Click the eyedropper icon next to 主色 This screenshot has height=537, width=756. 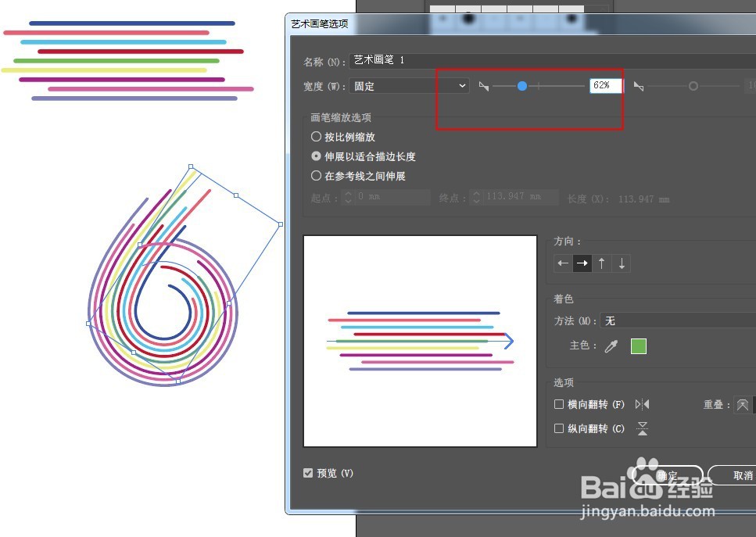[x=611, y=345]
